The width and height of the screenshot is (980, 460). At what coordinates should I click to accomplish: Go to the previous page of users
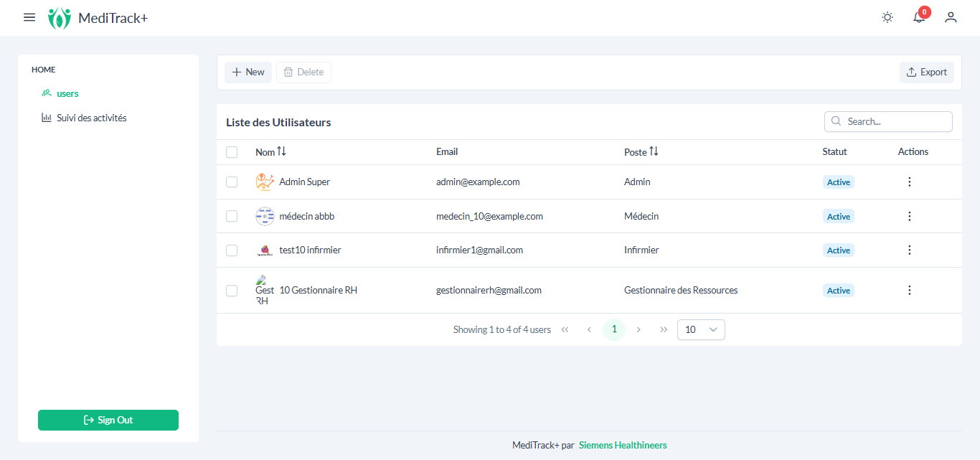589,329
